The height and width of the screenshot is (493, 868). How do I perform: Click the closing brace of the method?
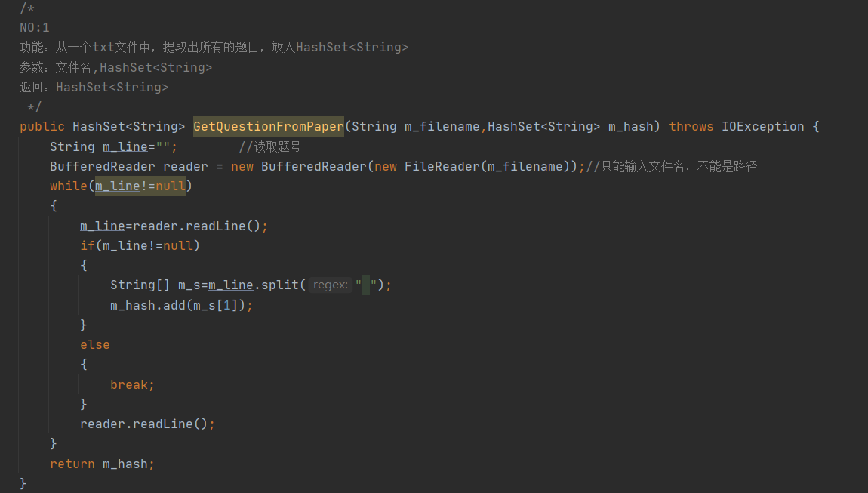point(23,483)
